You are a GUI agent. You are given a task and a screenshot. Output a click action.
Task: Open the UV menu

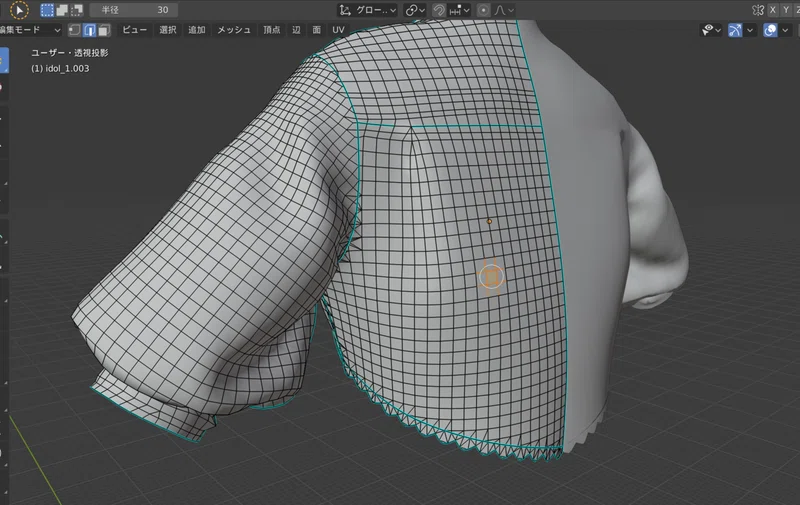tap(338, 30)
